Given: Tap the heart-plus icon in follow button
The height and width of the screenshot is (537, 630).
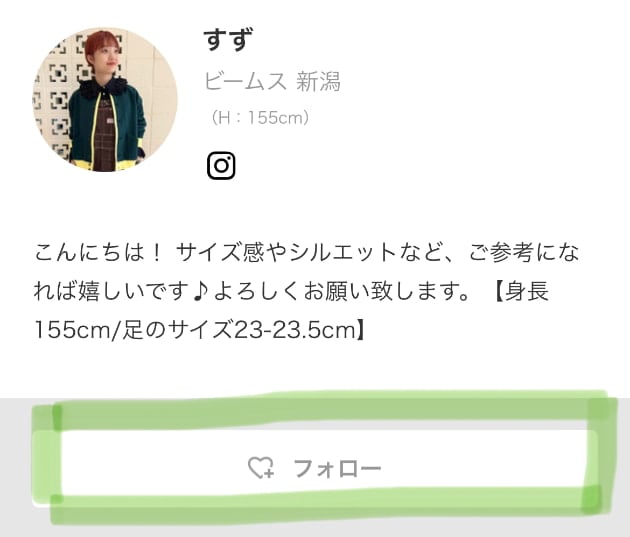Looking at the screenshot, I should pos(261,468).
